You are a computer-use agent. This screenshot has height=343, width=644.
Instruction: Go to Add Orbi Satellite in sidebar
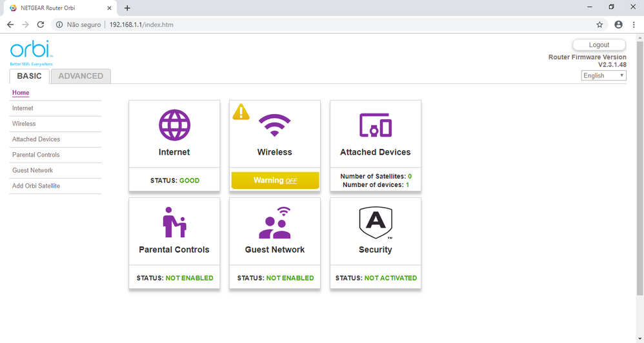[x=36, y=186]
